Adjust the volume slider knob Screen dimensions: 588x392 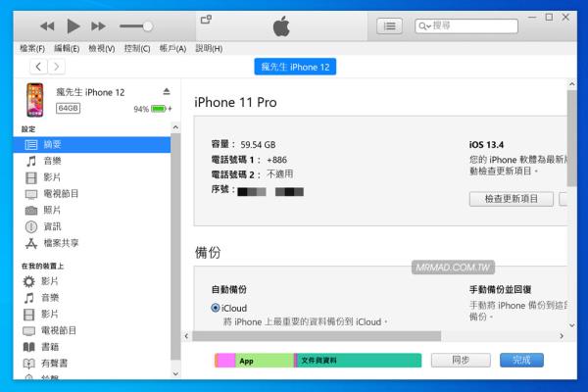[148, 26]
